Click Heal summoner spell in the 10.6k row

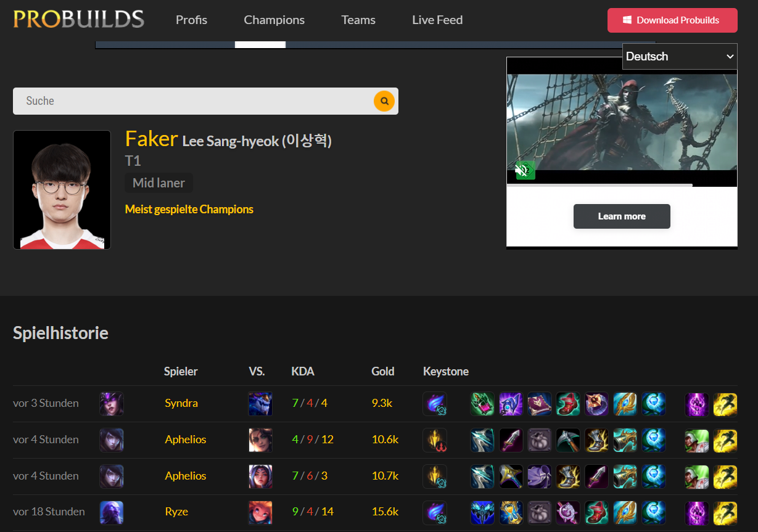point(697,440)
